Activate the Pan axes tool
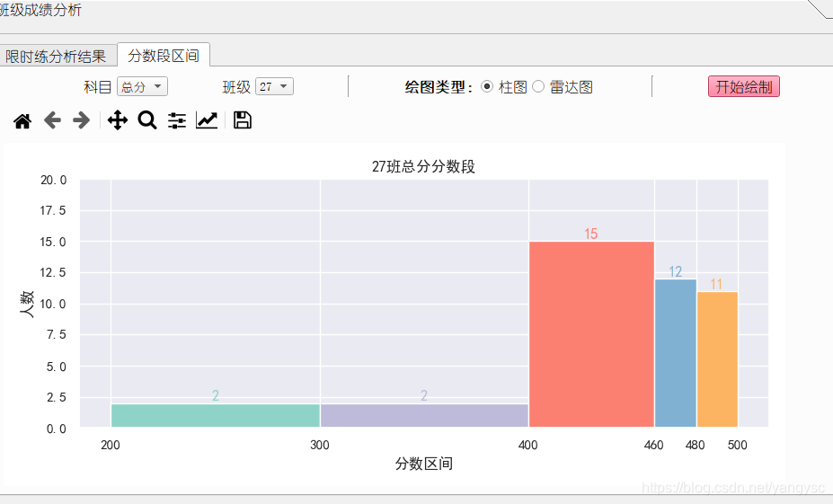This screenshot has width=833, height=504. (118, 120)
